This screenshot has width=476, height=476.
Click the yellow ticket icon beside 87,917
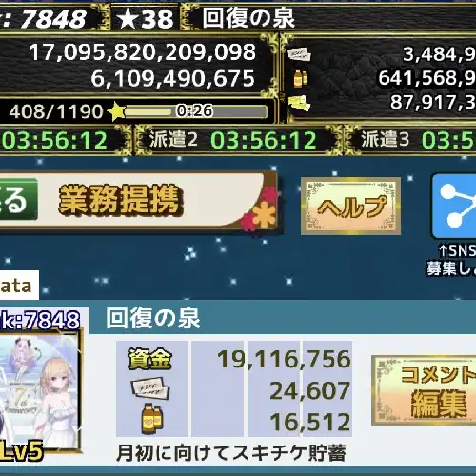click(298, 103)
